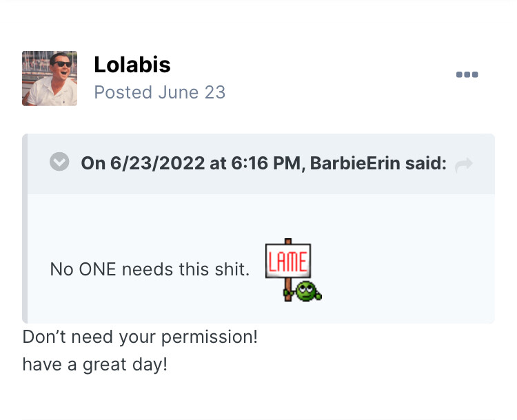This screenshot has width=517, height=420.
Task: Open the "Posted June 23" permalink
Action: coord(159,92)
